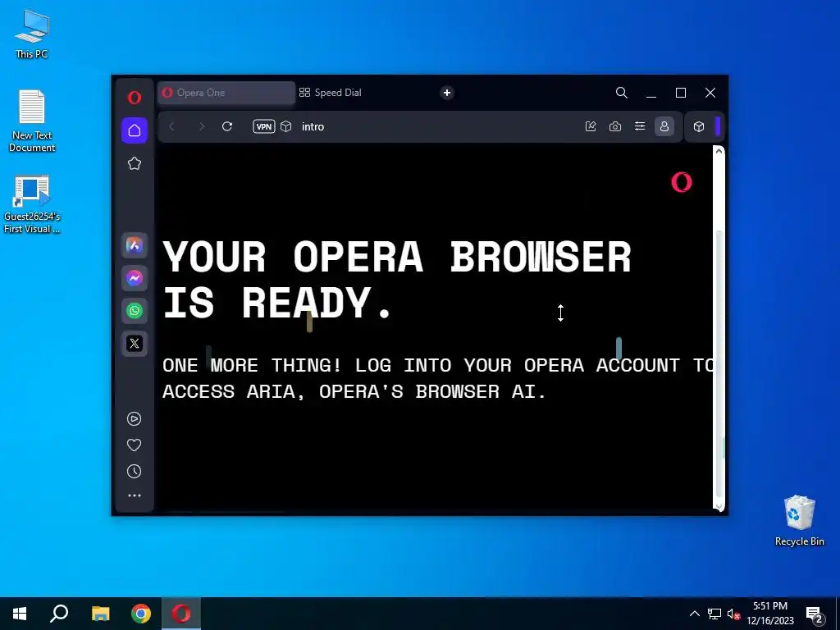The width and height of the screenshot is (840, 630).
Task: Open the edit/pinboard toolbar icon
Action: tap(591, 126)
